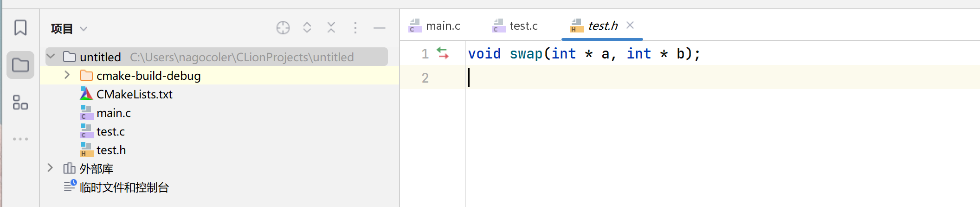980x207 pixels.
Task: Hide the project panel
Action: [x=380, y=28]
